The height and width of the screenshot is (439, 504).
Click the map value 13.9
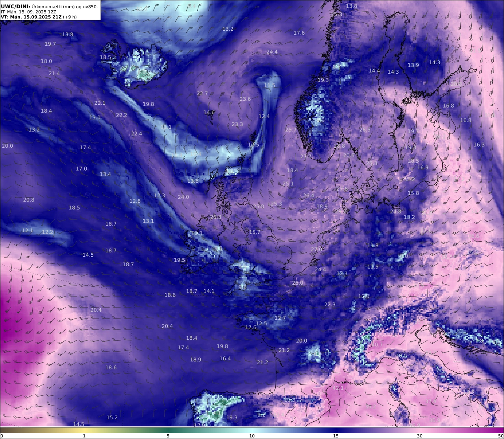pos(413,65)
